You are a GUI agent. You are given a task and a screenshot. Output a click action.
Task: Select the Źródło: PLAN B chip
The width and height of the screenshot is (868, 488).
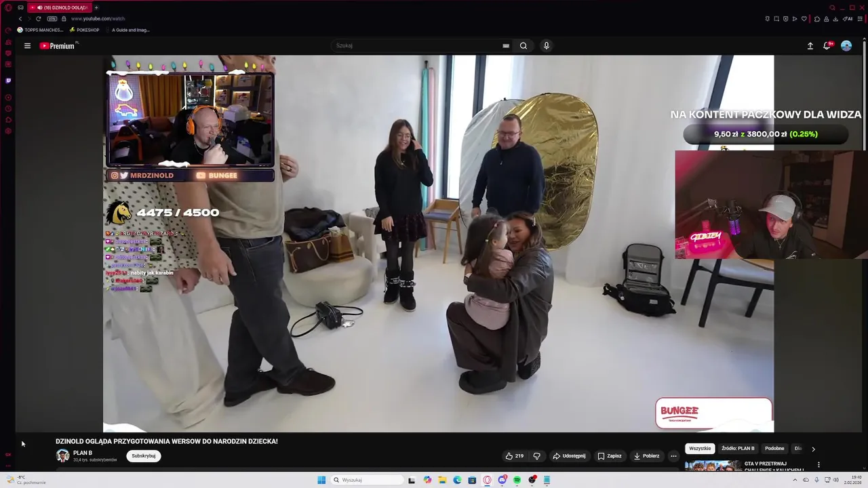(x=738, y=449)
